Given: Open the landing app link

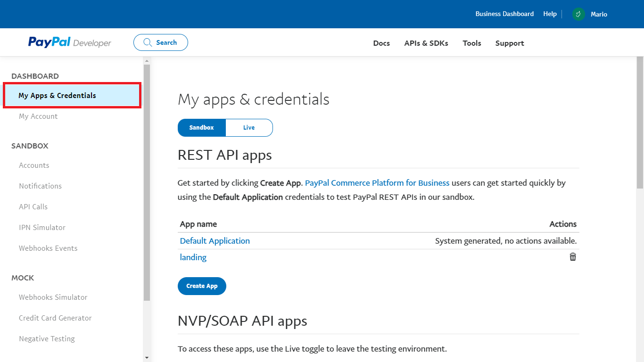Looking at the screenshot, I should (x=193, y=257).
